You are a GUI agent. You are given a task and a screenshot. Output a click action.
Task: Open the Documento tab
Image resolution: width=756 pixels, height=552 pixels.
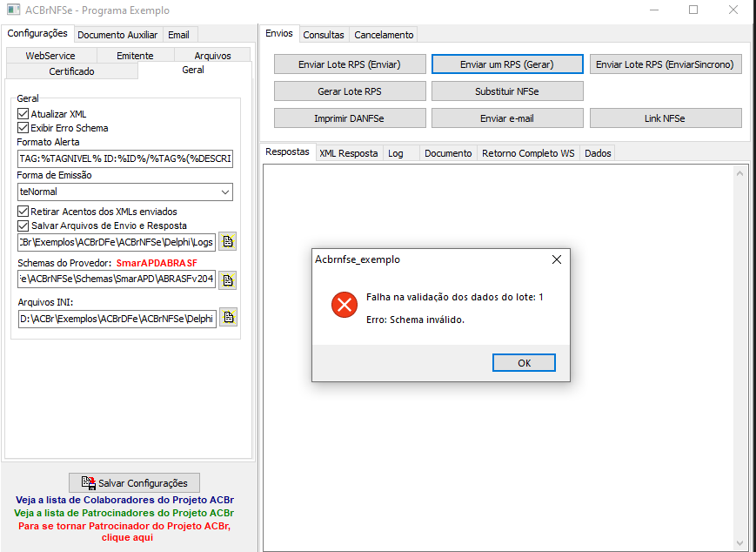pyautogui.click(x=448, y=153)
